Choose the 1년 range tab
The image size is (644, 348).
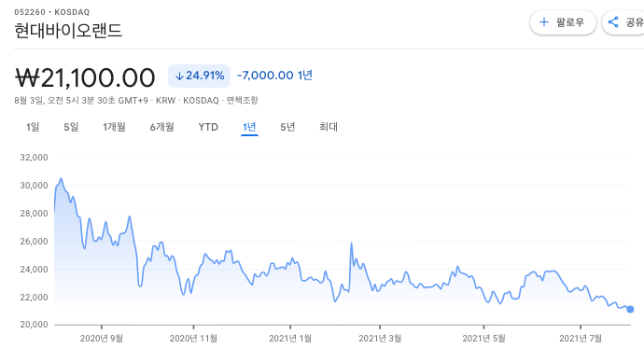249,127
